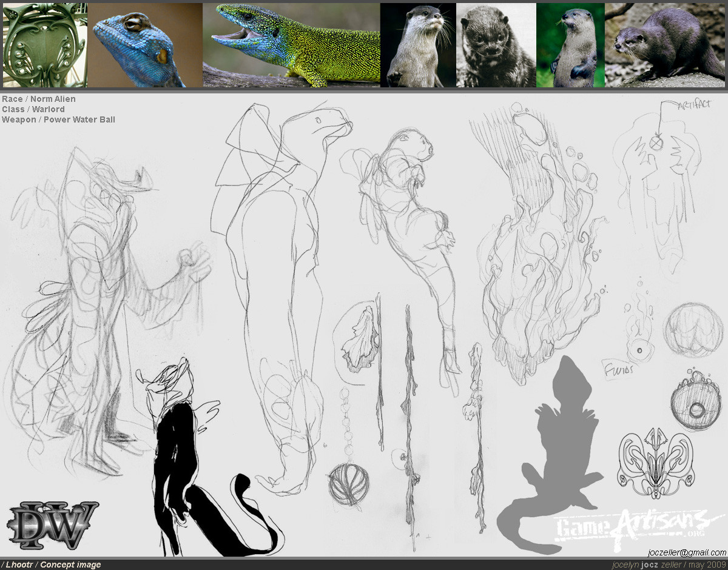
Task: Click the ornamental symmetrical emblem sketch
Action: (655, 458)
